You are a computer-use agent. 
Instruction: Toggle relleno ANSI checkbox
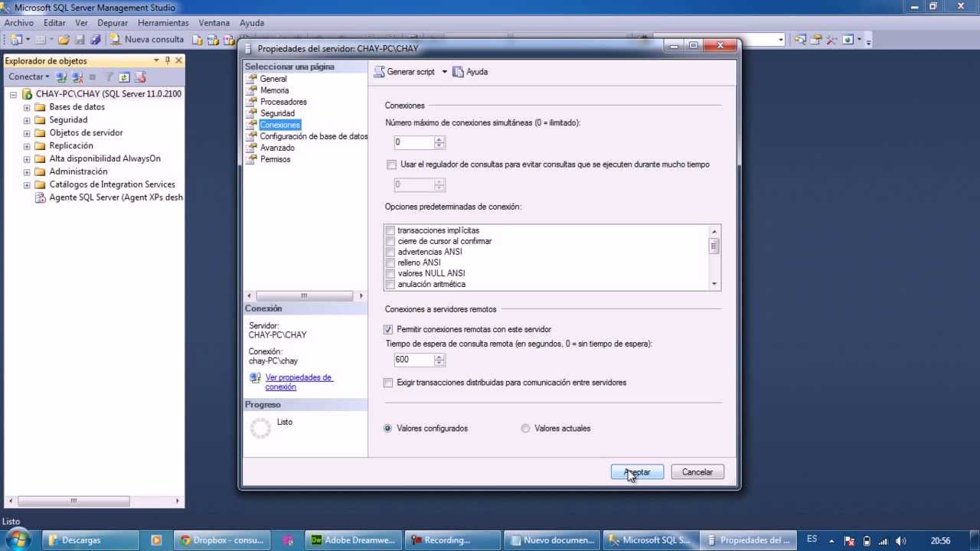click(390, 262)
